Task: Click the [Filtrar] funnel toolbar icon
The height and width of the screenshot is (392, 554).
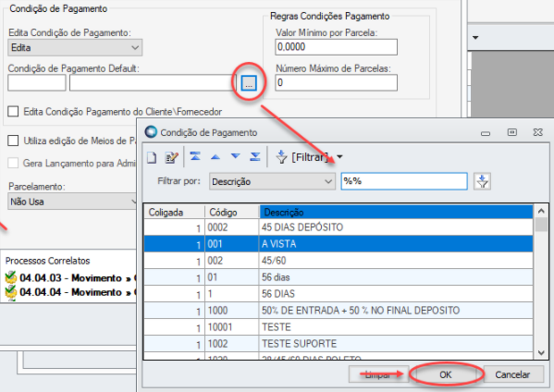Action: click(x=281, y=157)
